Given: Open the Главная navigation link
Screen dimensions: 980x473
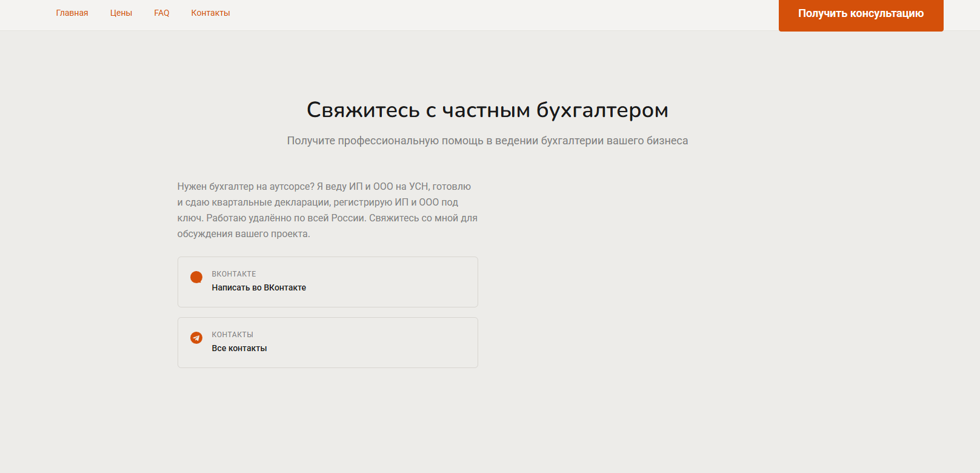Looking at the screenshot, I should point(72,13).
